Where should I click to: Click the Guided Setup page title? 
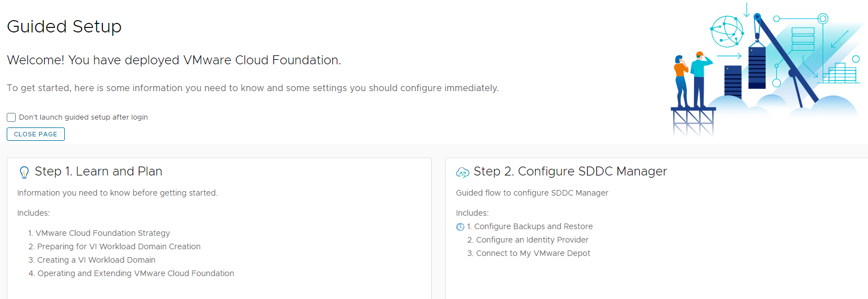(x=64, y=26)
